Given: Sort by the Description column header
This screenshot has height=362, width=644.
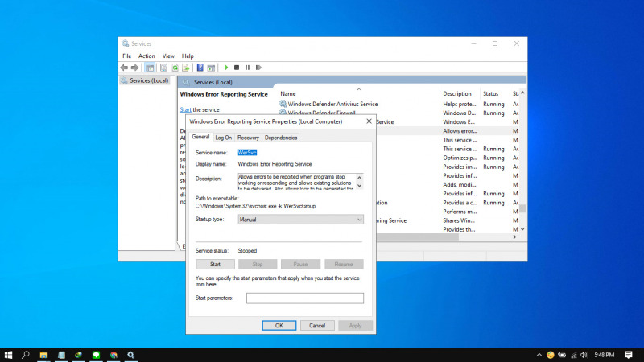Looking at the screenshot, I should [456, 93].
